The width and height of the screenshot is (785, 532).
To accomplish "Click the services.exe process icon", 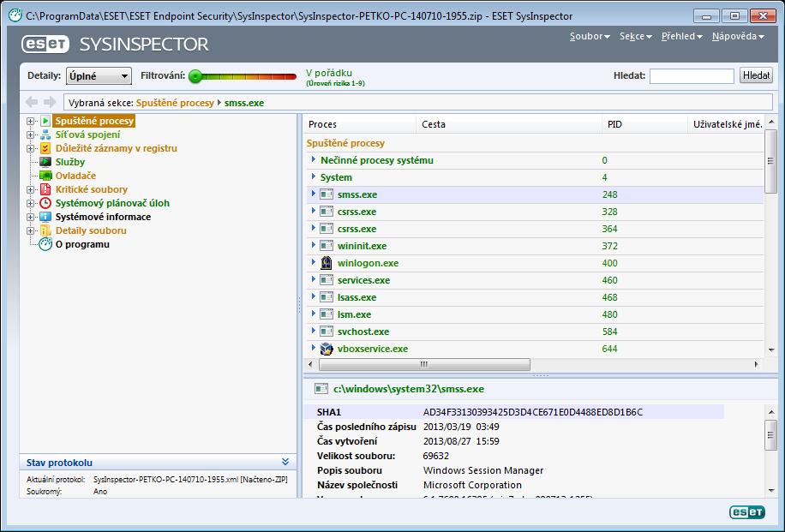I will tap(327, 280).
